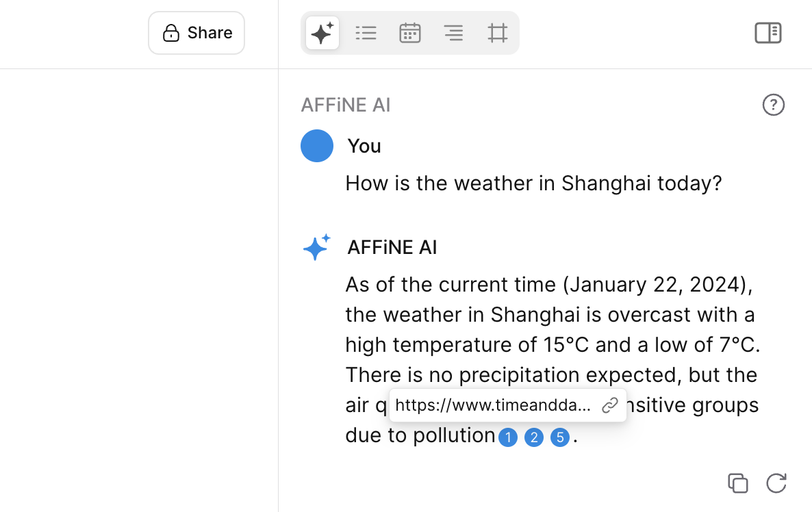Regenerate the AI answer

coord(776,483)
